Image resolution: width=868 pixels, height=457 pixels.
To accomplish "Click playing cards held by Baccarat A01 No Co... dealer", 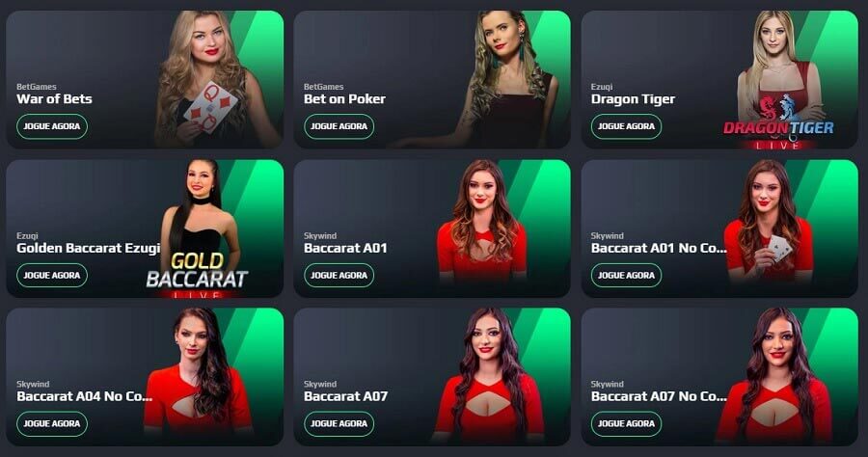I will pos(778,248).
